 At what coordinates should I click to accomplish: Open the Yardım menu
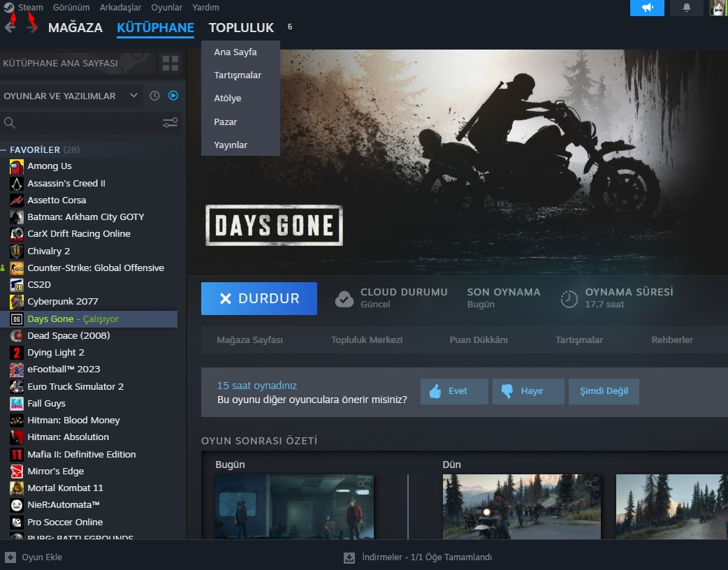[x=205, y=8]
